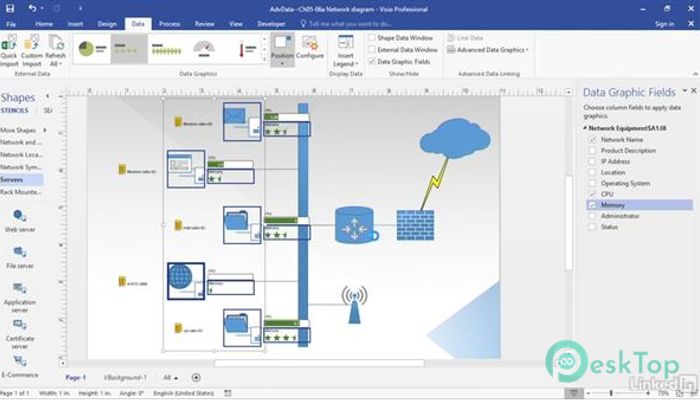Select the speedometer gauge data graphic
This screenshot has width=700, height=400.
pyautogui.click(x=204, y=49)
